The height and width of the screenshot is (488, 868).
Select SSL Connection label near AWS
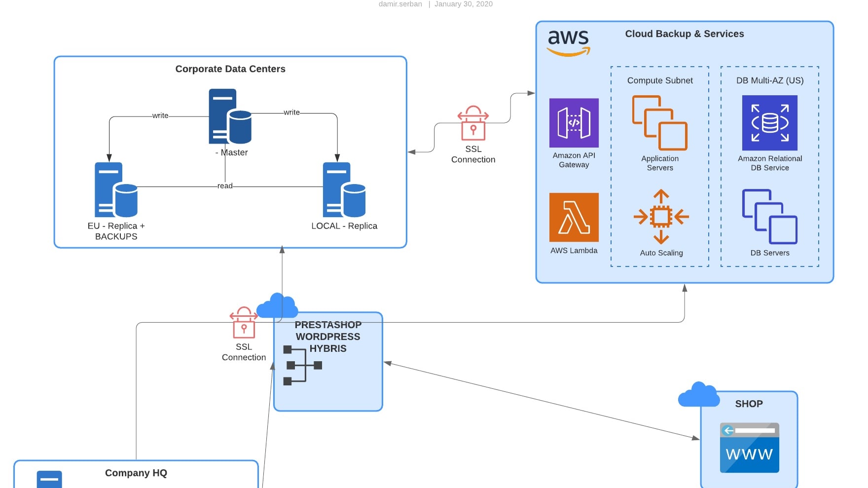click(473, 154)
